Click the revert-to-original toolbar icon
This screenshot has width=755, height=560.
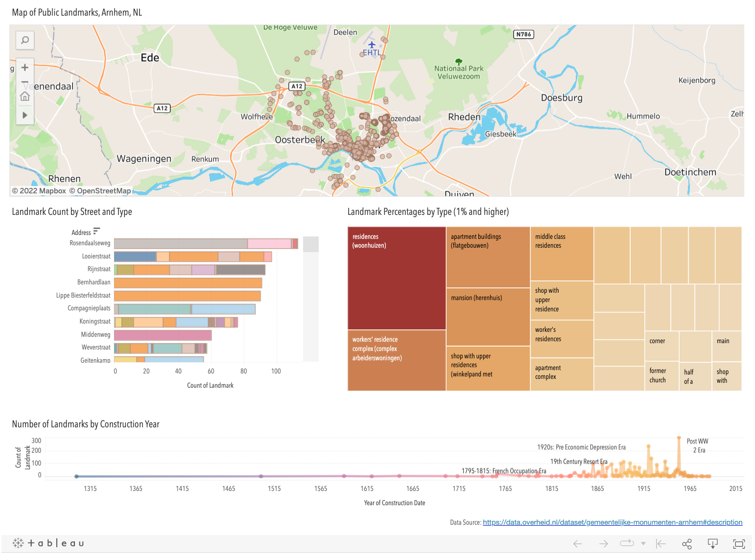[661, 543]
